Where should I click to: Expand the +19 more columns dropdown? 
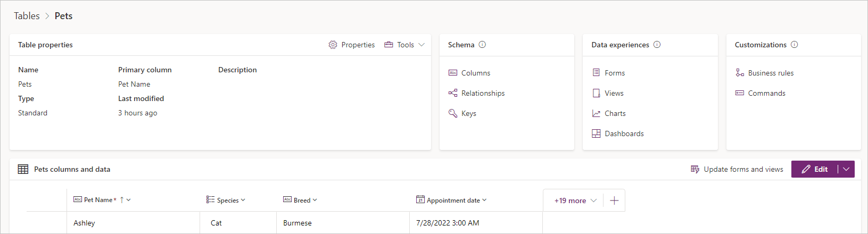pos(575,200)
